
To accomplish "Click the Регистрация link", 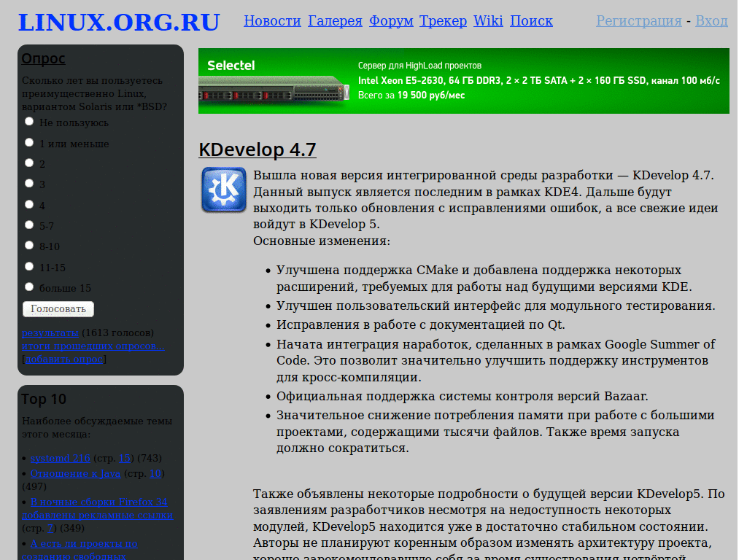I will point(639,21).
